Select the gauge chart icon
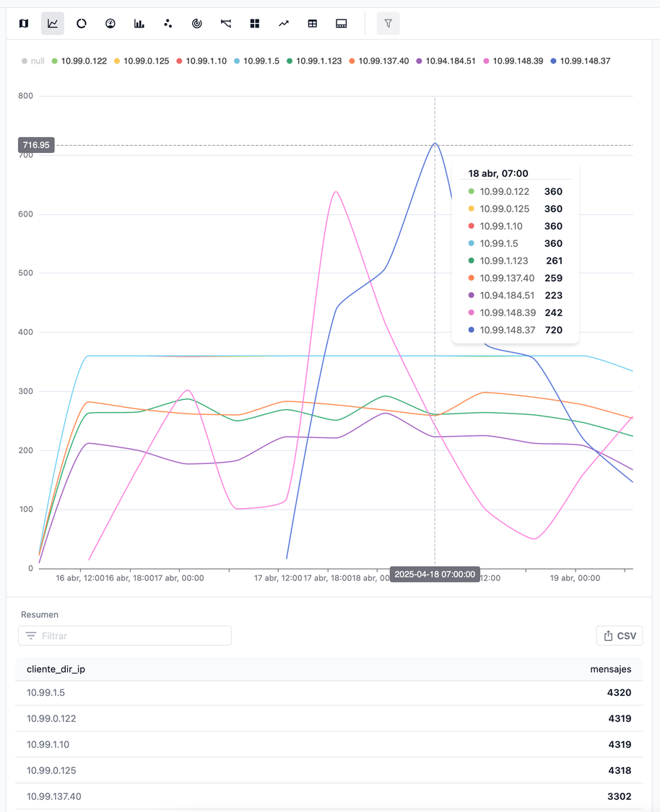 pyautogui.click(x=110, y=24)
